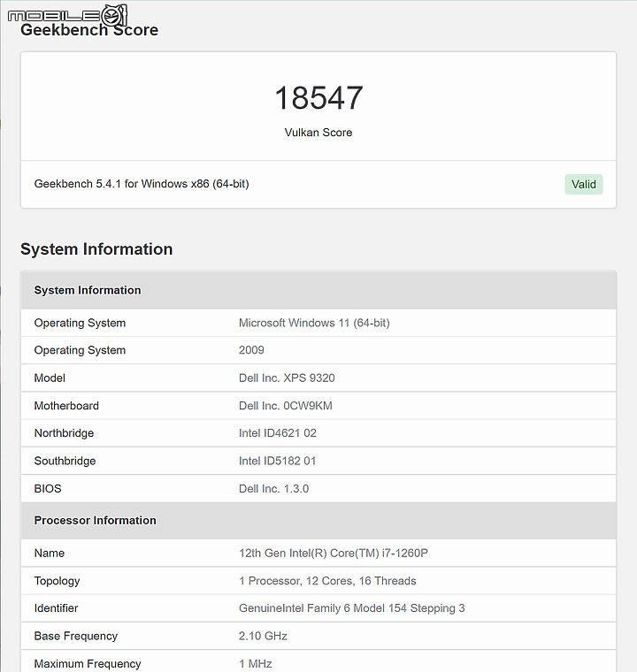Image resolution: width=637 pixels, height=672 pixels.
Task: Click the Topology row label
Action: pyautogui.click(x=57, y=581)
